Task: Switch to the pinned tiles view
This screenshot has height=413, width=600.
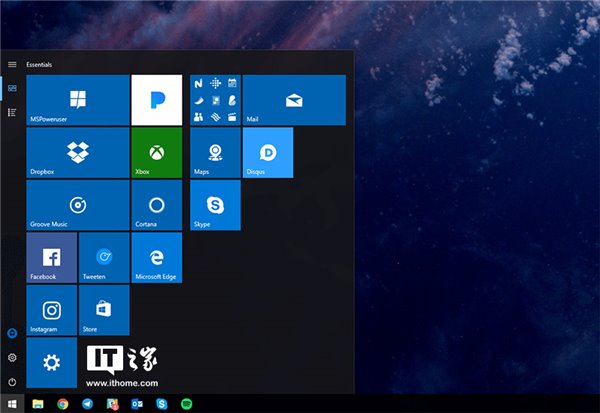Action: 12,88
